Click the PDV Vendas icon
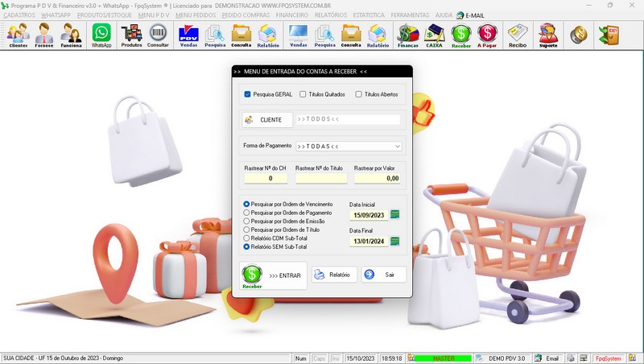Image resolution: width=644 pixels, height=364 pixels. tap(188, 35)
